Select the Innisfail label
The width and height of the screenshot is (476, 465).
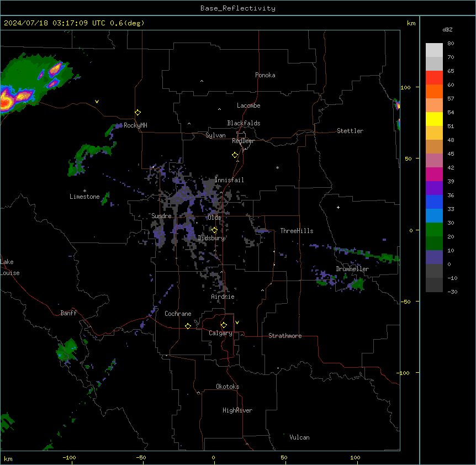coord(229,180)
